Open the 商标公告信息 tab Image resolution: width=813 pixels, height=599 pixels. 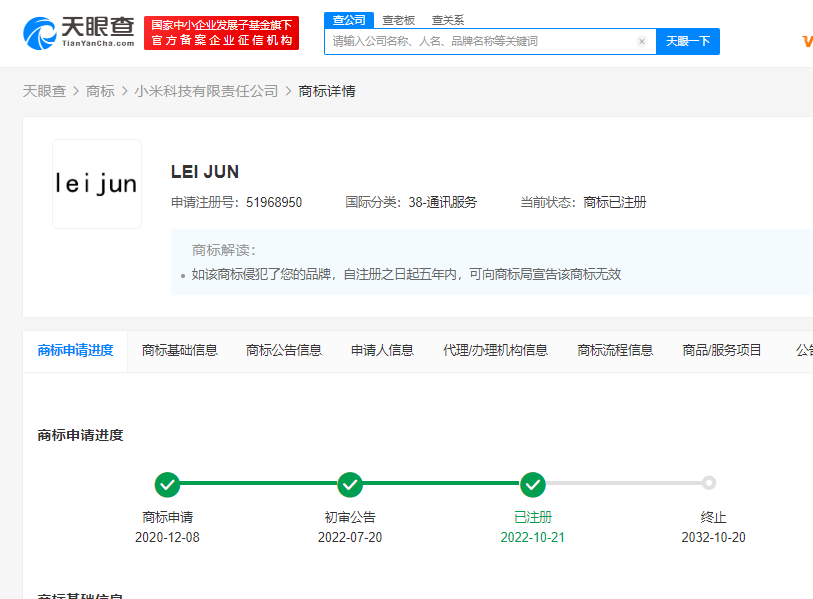(x=285, y=350)
